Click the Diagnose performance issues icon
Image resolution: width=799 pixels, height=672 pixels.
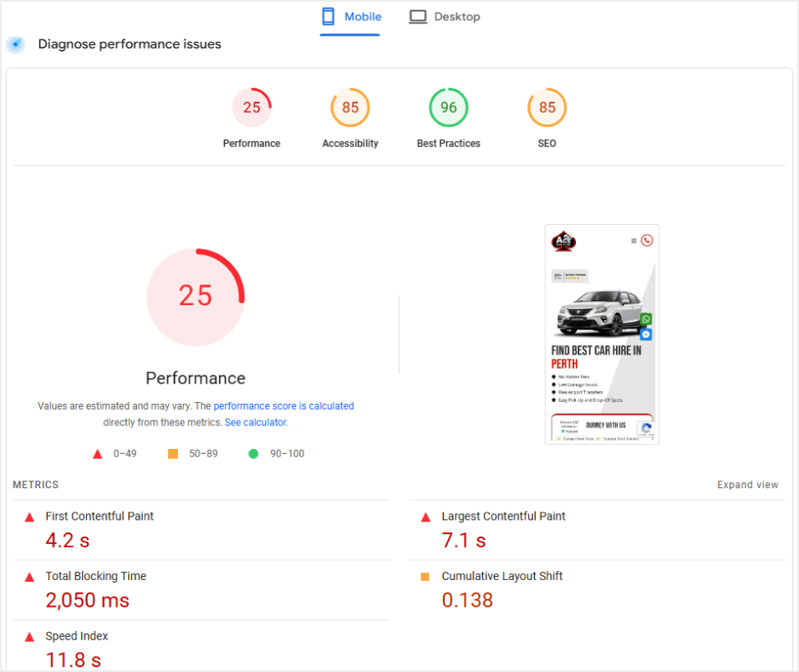16,44
